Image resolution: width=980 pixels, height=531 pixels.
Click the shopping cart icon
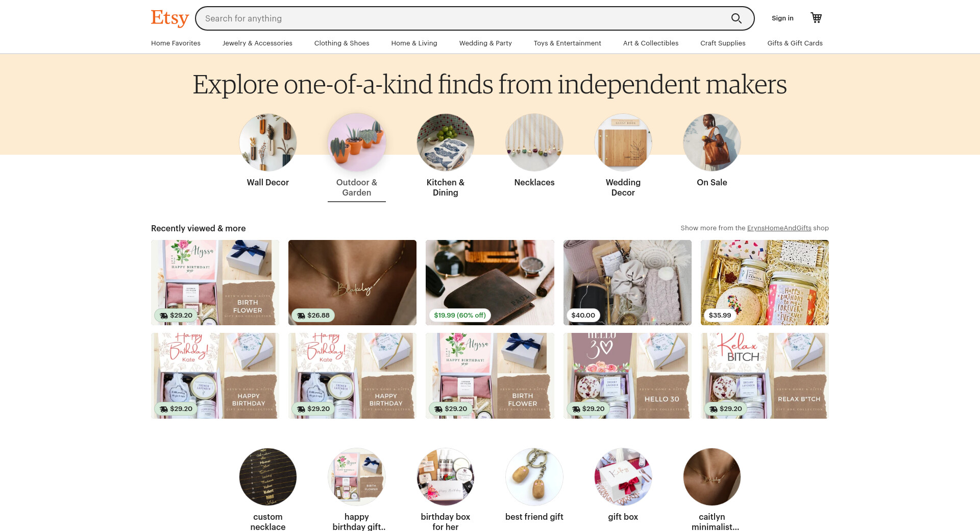(816, 18)
